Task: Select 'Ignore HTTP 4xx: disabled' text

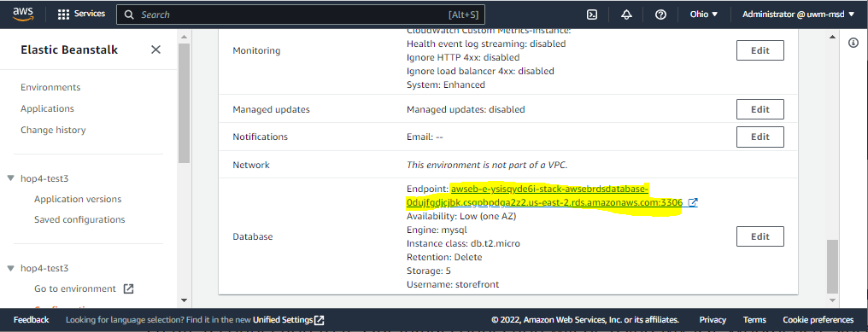Action: 463,57
